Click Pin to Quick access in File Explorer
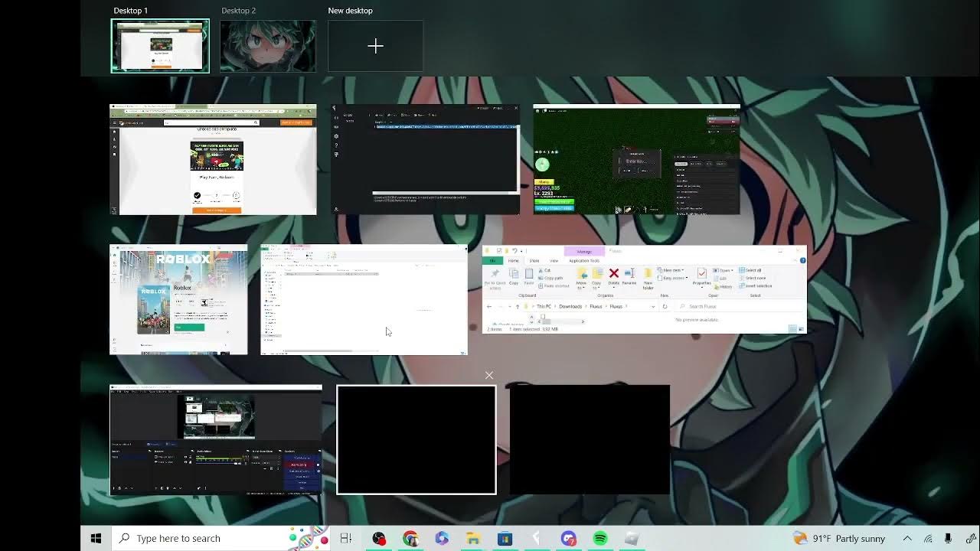 [495, 277]
